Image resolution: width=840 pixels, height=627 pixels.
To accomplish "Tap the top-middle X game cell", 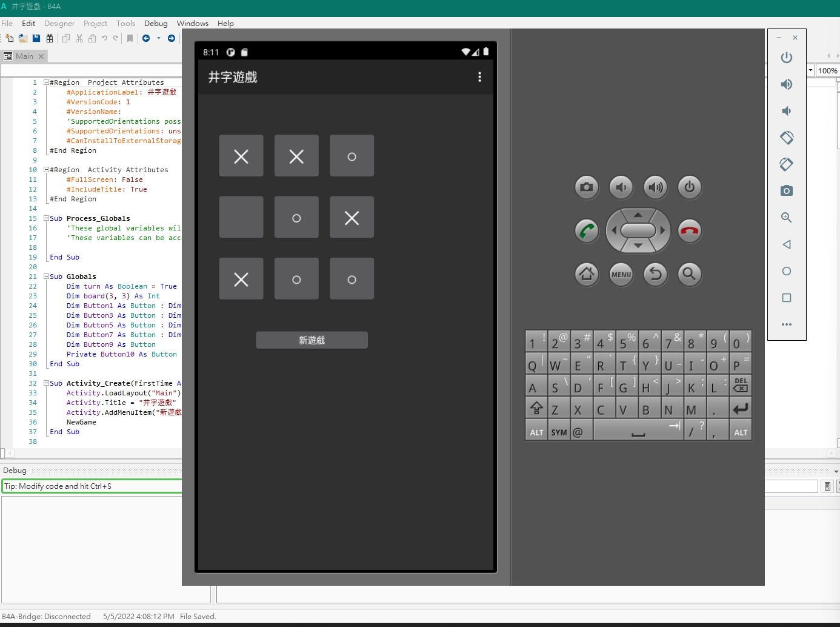I will (x=296, y=156).
